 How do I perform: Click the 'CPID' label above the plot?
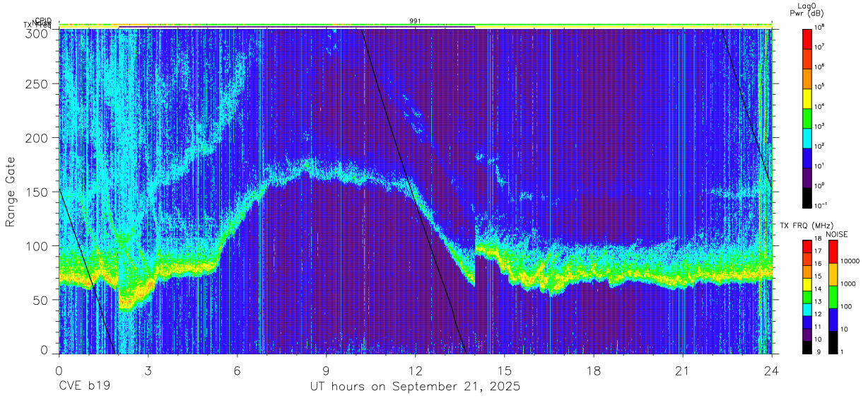[x=43, y=20]
